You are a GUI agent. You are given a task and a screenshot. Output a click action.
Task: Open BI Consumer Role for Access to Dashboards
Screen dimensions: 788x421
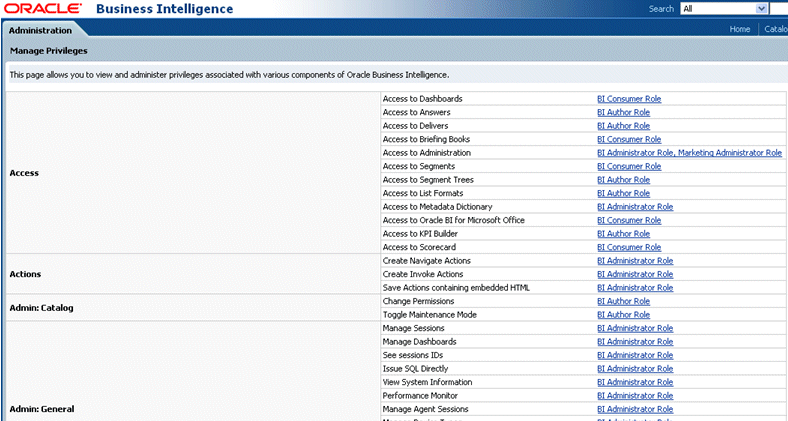629,99
